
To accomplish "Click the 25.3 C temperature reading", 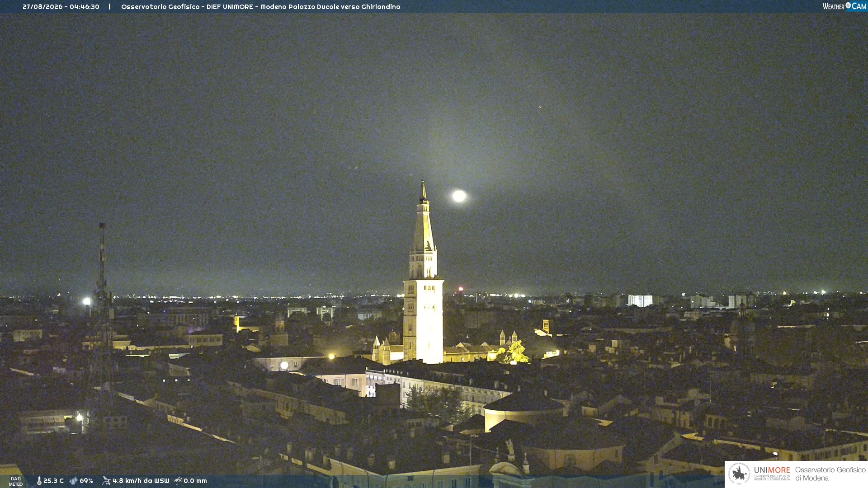I will pos(53,481).
